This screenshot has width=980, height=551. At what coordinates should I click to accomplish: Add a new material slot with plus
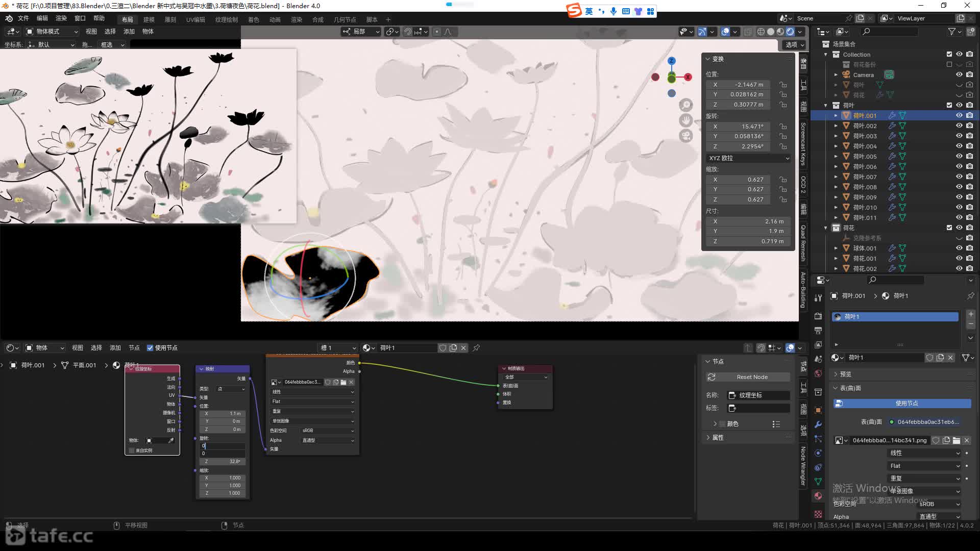pos(971,315)
